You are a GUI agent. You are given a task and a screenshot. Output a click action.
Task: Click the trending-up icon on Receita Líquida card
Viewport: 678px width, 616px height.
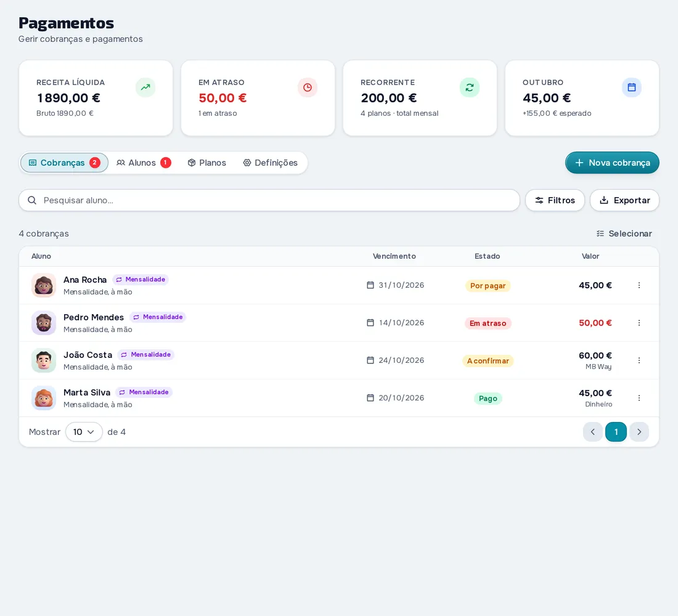tap(145, 87)
